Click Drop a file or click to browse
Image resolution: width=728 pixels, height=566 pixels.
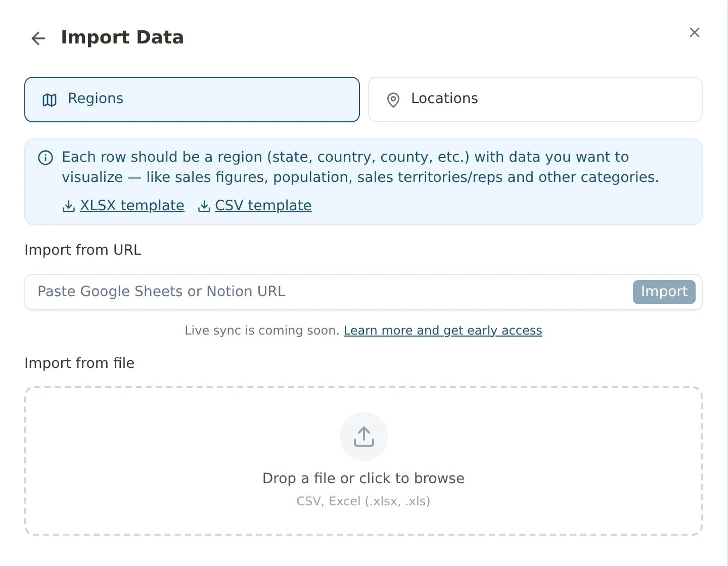[363, 478]
